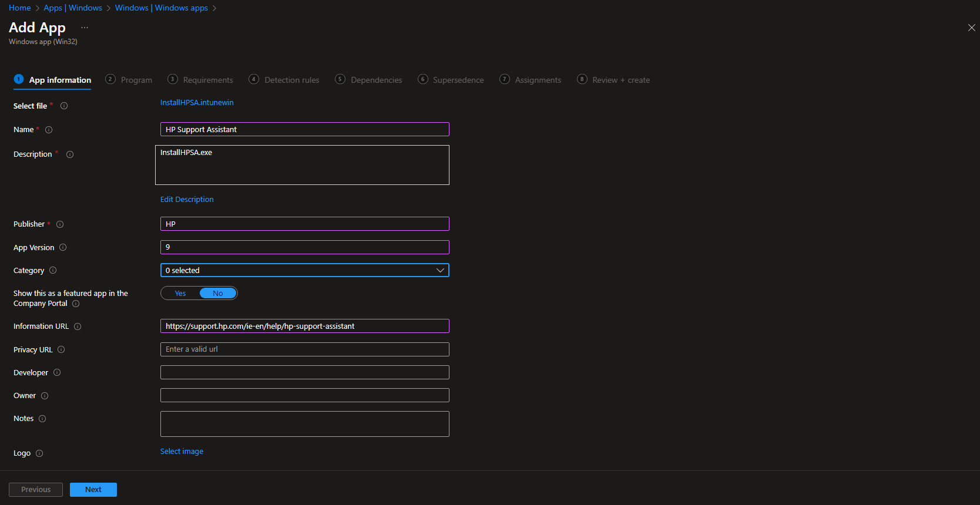Click the Select image link for Logo
Screen dimensions: 980x505
pyautogui.click(x=182, y=452)
